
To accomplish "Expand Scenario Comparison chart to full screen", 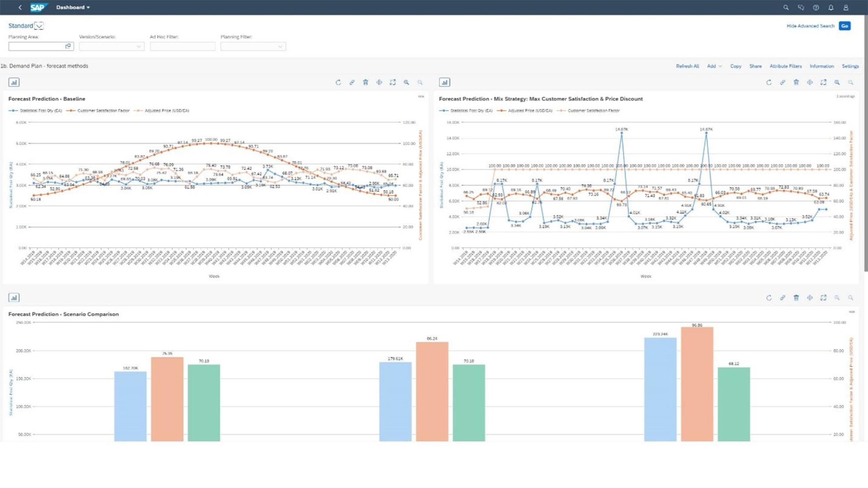I will coord(824,298).
